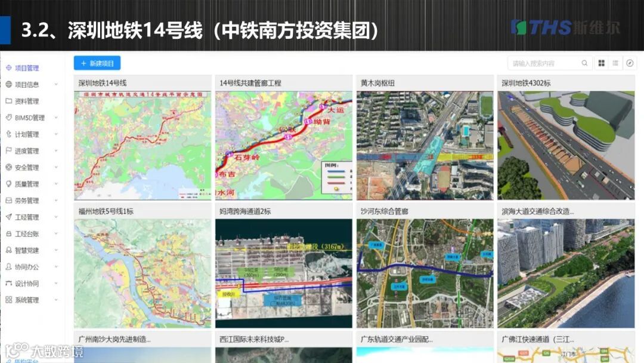Expand the 工经台账 menu arrow

[56, 233]
